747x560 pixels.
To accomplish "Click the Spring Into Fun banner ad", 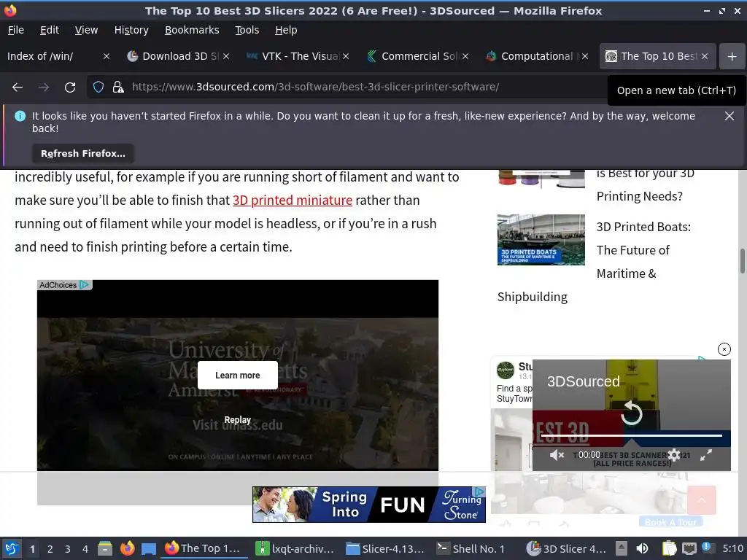I will point(368,505).
